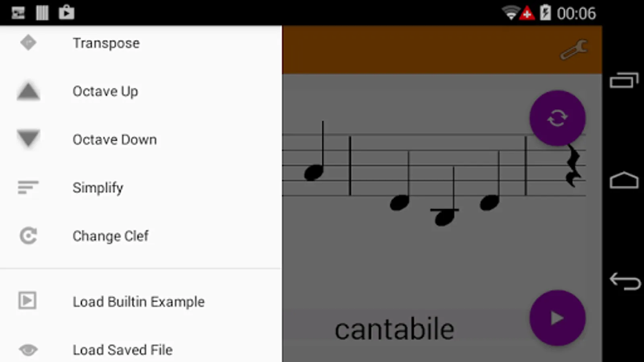Tap the Android back navigation button
The image size is (644, 362).
click(x=625, y=281)
